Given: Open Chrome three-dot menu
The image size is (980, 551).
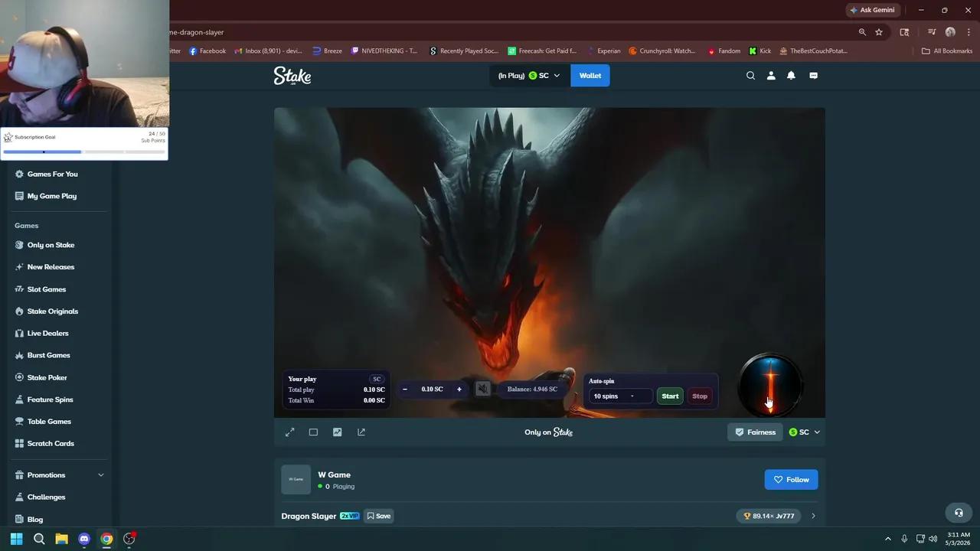Looking at the screenshot, I should [x=969, y=32].
